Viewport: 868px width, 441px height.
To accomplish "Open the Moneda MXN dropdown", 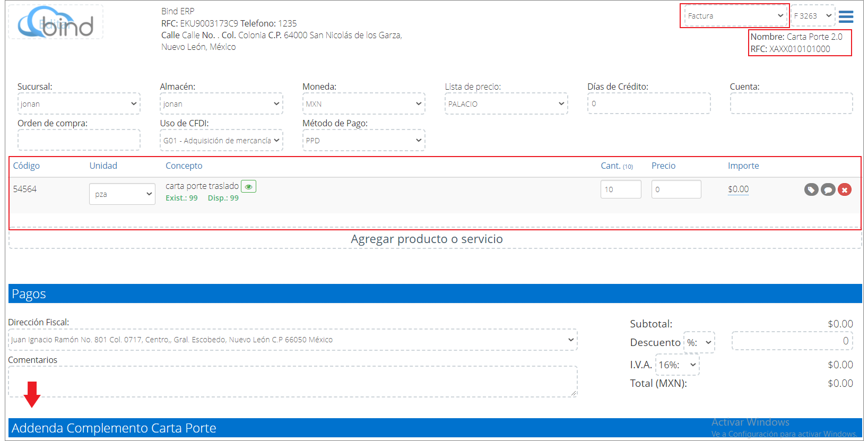I will (364, 103).
